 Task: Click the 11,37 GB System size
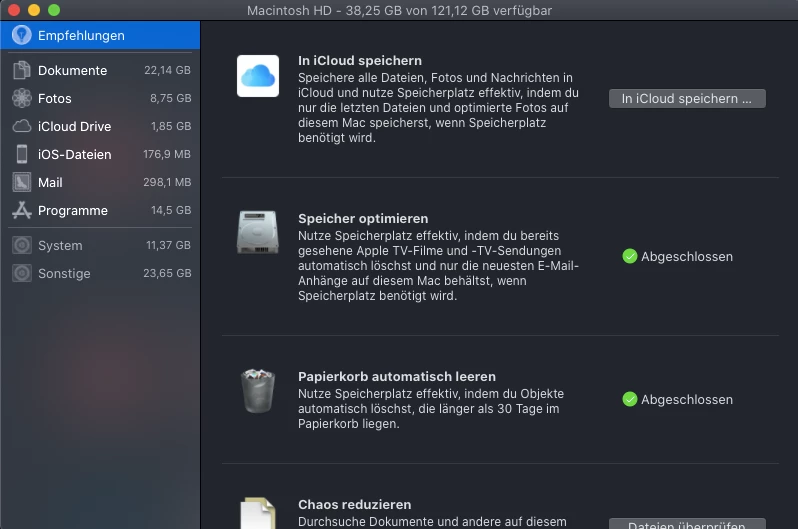pos(168,245)
